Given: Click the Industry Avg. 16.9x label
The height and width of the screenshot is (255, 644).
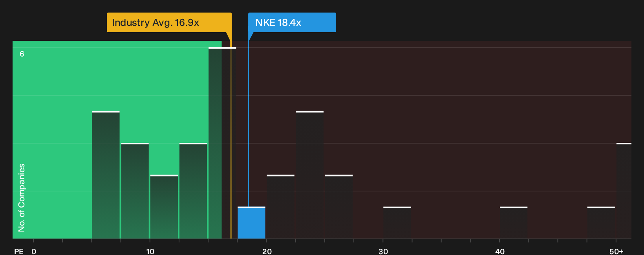Looking at the screenshot, I should [x=169, y=22].
